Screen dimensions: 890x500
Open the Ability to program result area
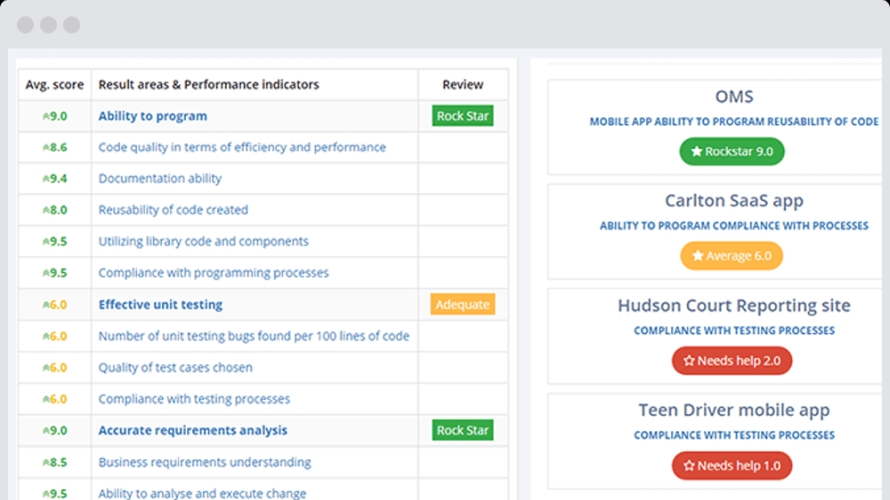(152, 116)
